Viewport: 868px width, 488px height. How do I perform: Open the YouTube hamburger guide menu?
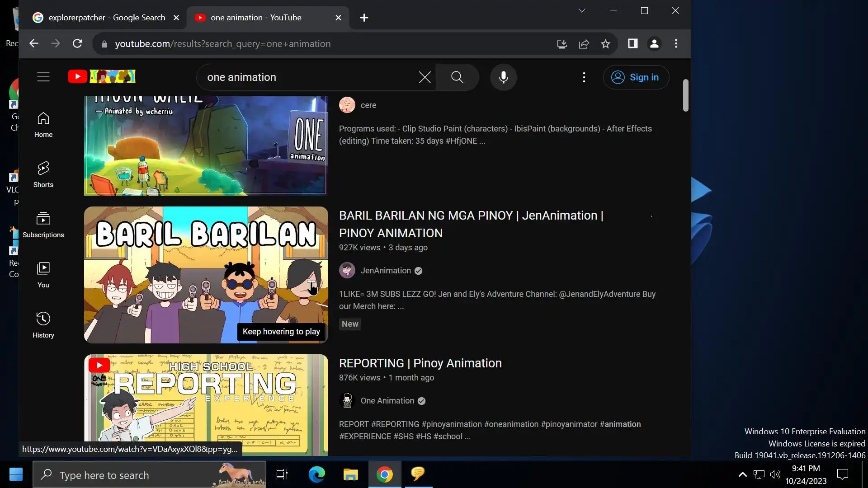click(x=43, y=77)
